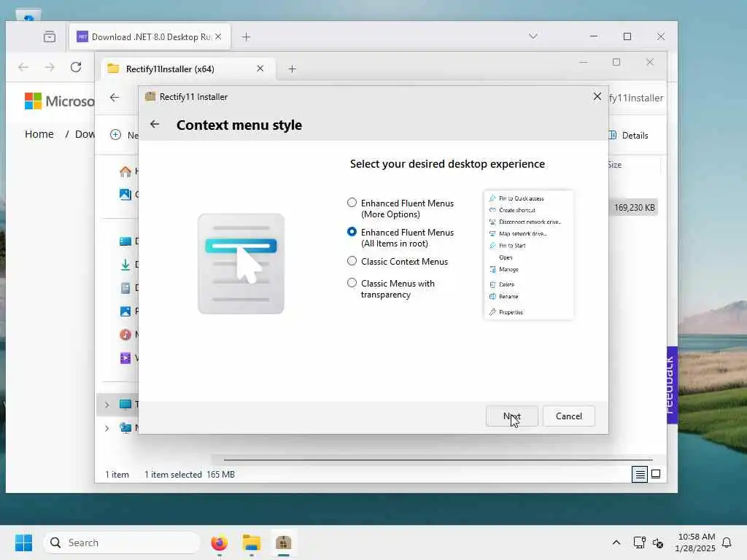Open Firefox from the taskbar
This screenshot has height=560, width=747.
click(219, 542)
